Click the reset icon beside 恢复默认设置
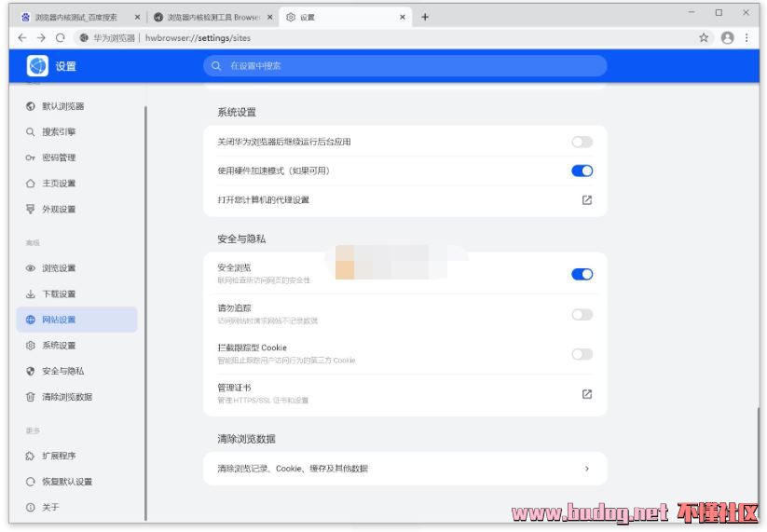767x532 pixels. pyautogui.click(x=31, y=482)
